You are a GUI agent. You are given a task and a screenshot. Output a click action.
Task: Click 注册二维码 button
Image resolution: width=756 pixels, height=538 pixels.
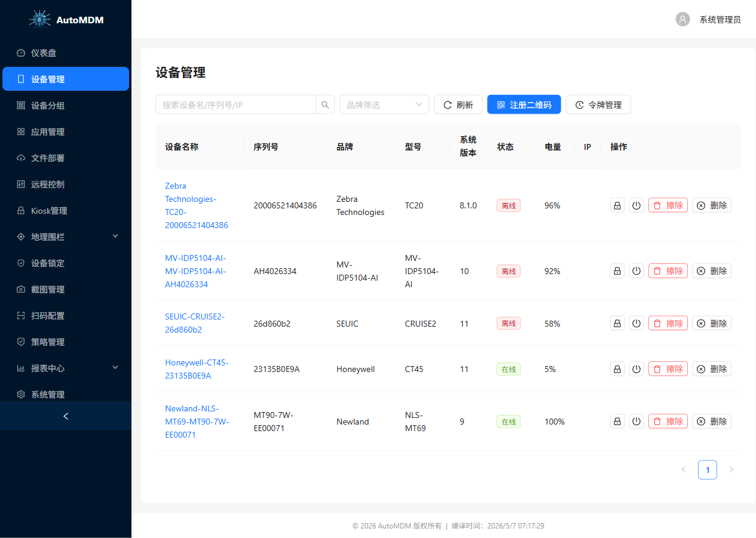coord(524,104)
